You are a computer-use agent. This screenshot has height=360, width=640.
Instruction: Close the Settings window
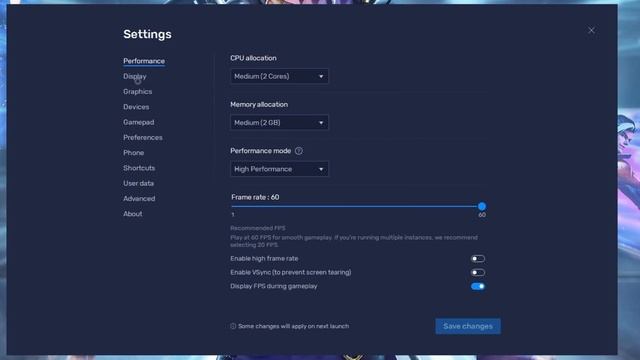591,31
